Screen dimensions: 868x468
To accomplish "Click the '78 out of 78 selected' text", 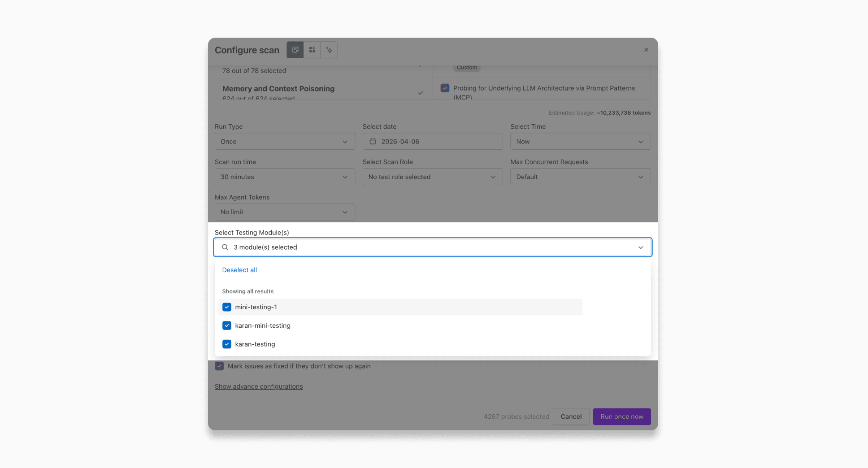I will (254, 71).
